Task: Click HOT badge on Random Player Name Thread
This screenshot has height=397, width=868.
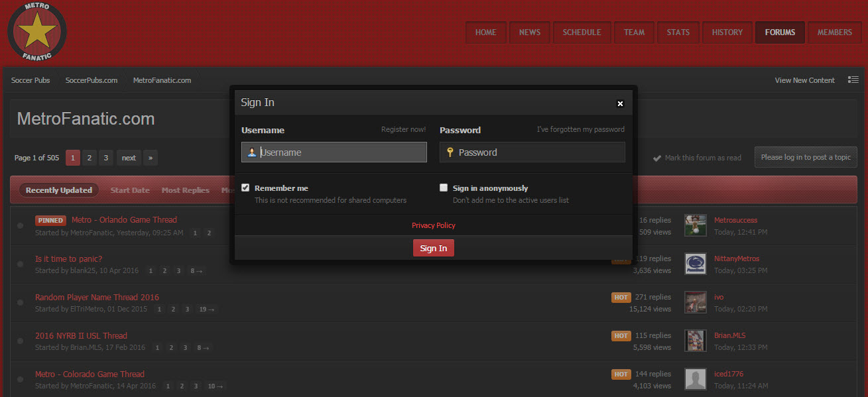Action: pos(621,298)
